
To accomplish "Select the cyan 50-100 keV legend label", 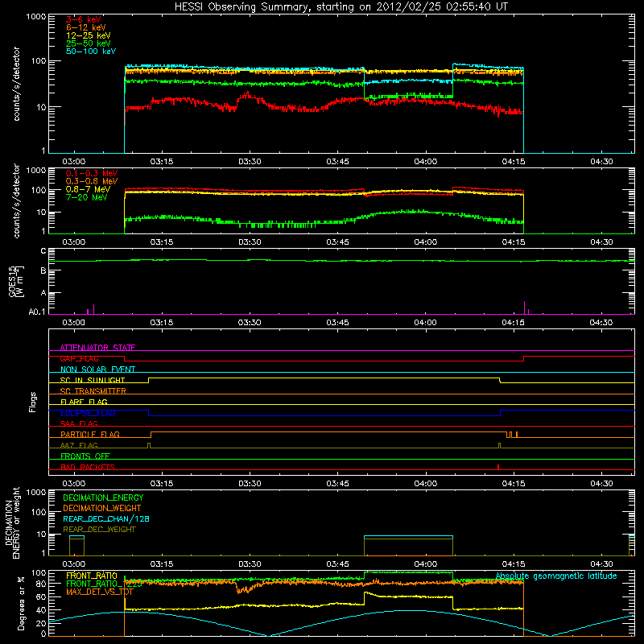I will (91, 52).
